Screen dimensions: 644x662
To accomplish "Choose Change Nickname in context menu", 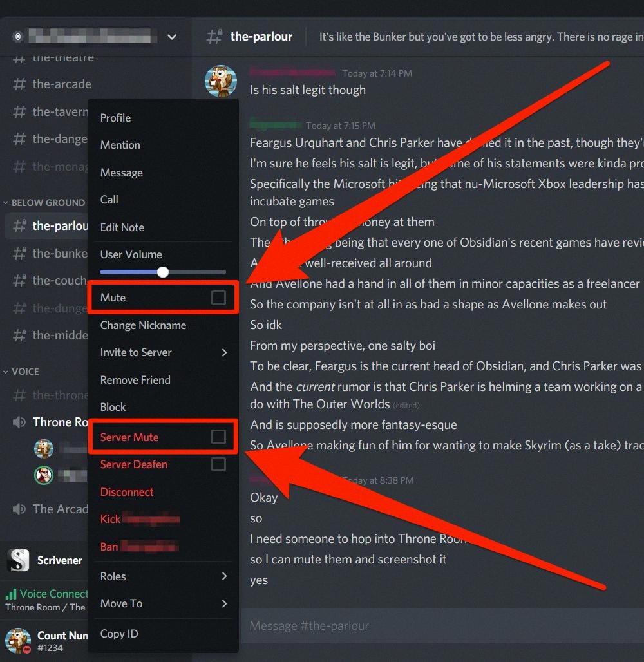I will click(143, 325).
